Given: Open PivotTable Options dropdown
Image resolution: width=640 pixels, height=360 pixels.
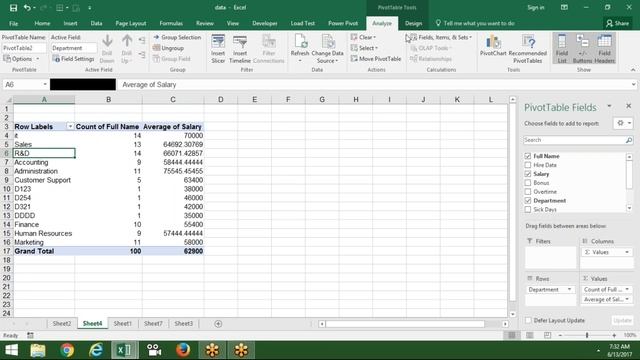Looking at the screenshot, I should [21, 59].
